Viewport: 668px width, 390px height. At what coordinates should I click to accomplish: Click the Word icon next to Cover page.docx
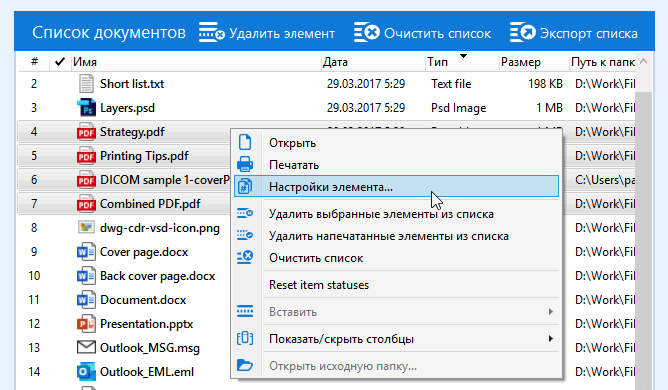pyautogui.click(x=86, y=252)
